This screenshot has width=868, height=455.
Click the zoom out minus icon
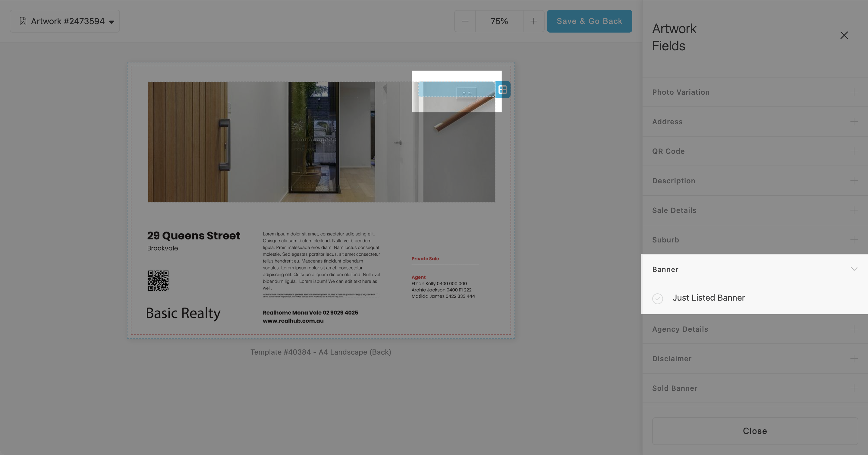(465, 21)
